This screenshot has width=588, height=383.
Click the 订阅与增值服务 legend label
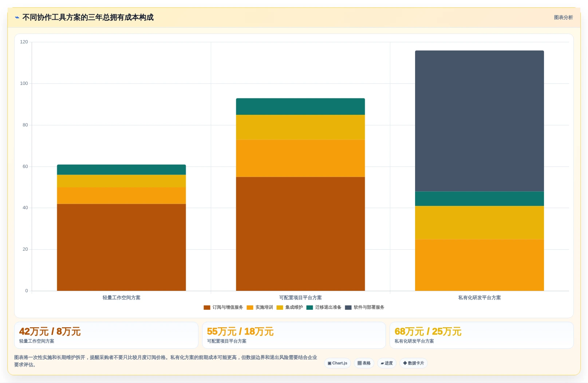228,308
